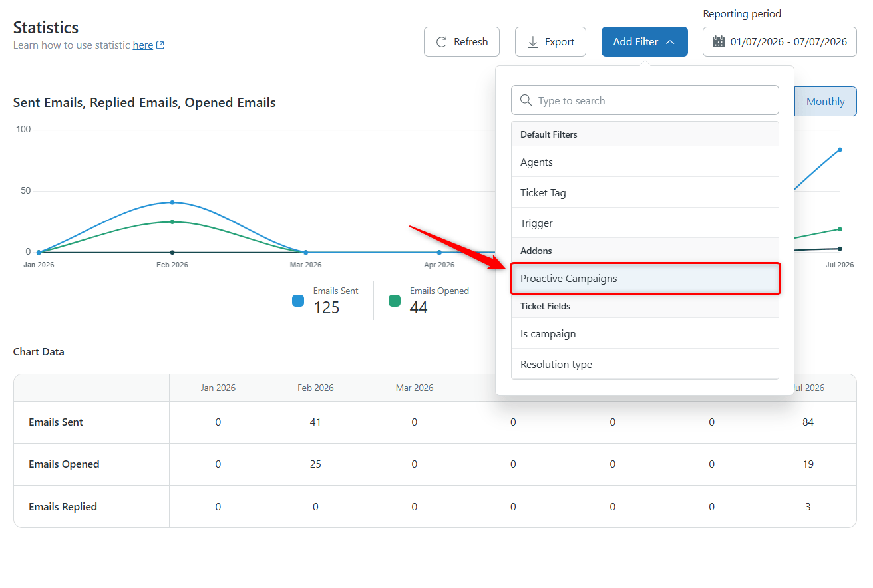Click the Mar 2026 column header
The width and height of the screenshot is (873, 588).
(x=415, y=388)
